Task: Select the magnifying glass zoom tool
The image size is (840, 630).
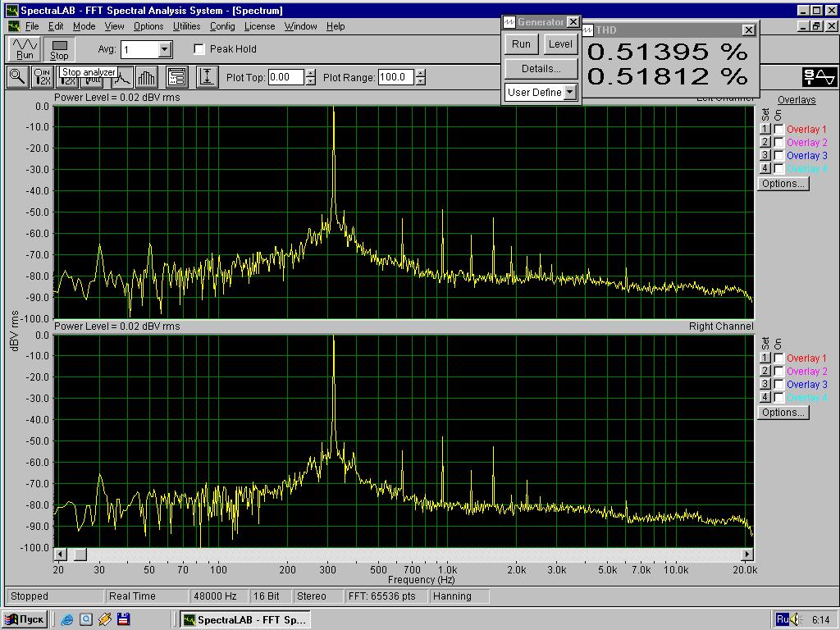Action: pyautogui.click(x=17, y=77)
